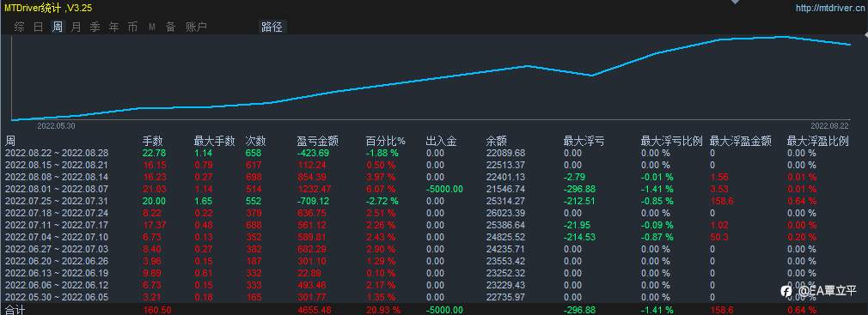Screen dimensions: 868x315
Task: Click the -5000.00 withdrawal in the 2022.08.01 row
Action: pos(444,189)
